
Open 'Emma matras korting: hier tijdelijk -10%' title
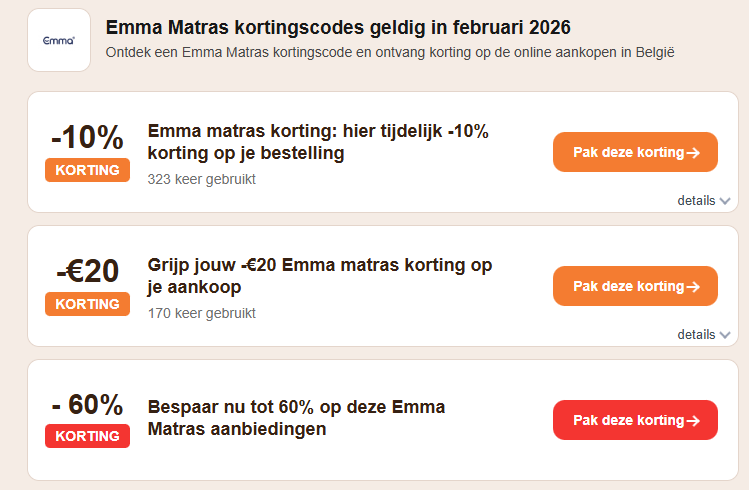[x=317, y=142]
